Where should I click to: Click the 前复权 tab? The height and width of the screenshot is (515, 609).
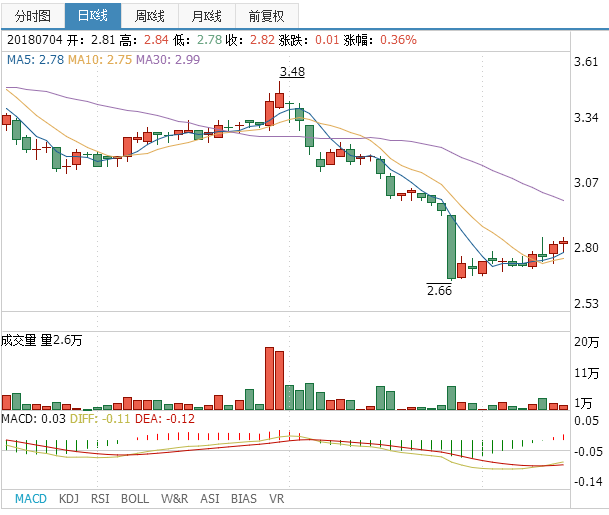point(267,16)
